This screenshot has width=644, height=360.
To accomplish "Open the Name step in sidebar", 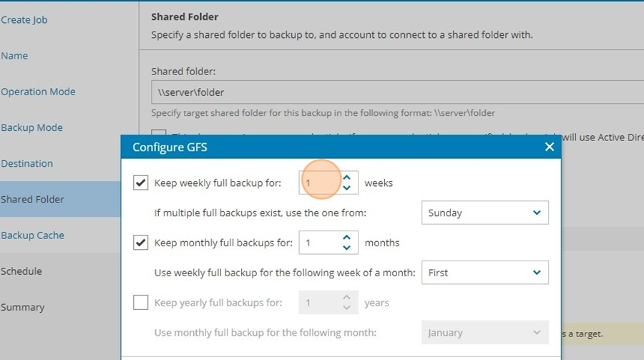I will coord(14,56).
